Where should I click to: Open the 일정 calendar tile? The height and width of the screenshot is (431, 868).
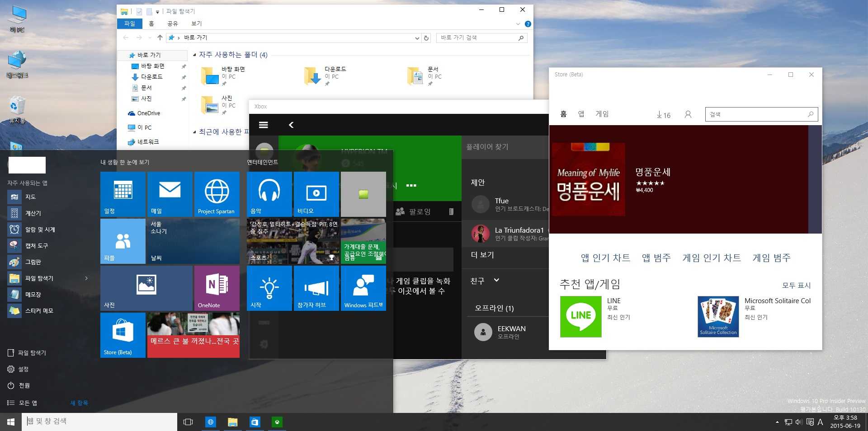point(123,194)
